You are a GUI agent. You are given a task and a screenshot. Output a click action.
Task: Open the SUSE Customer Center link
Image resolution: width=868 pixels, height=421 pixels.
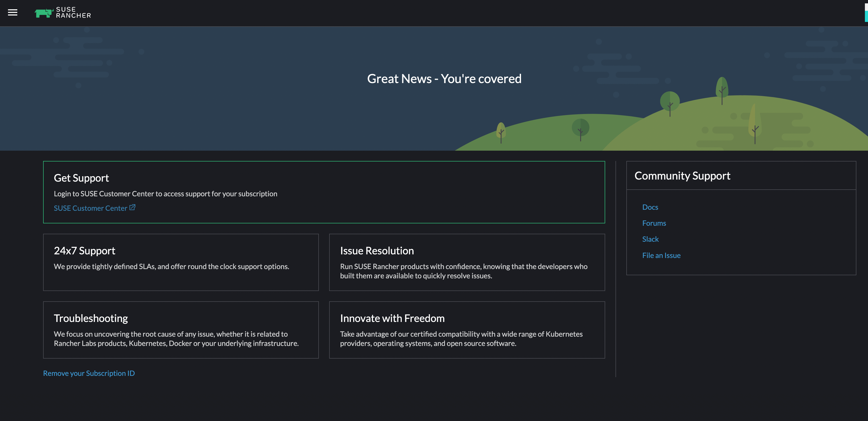pos(90,208)
